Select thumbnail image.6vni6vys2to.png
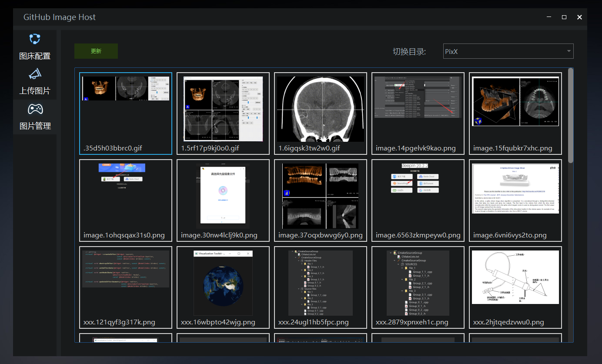This screenshot has height=364, width=602. pos(515,200)
